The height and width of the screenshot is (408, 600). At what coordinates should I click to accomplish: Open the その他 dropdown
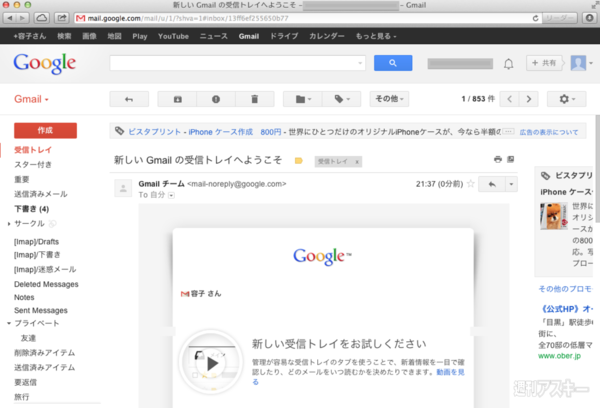[389, 99]
